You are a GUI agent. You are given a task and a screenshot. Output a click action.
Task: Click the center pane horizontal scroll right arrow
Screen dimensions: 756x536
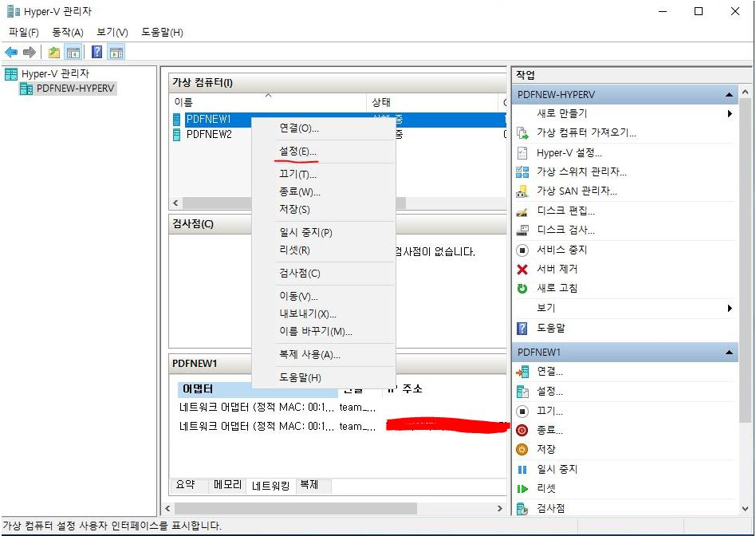[500, 509]
